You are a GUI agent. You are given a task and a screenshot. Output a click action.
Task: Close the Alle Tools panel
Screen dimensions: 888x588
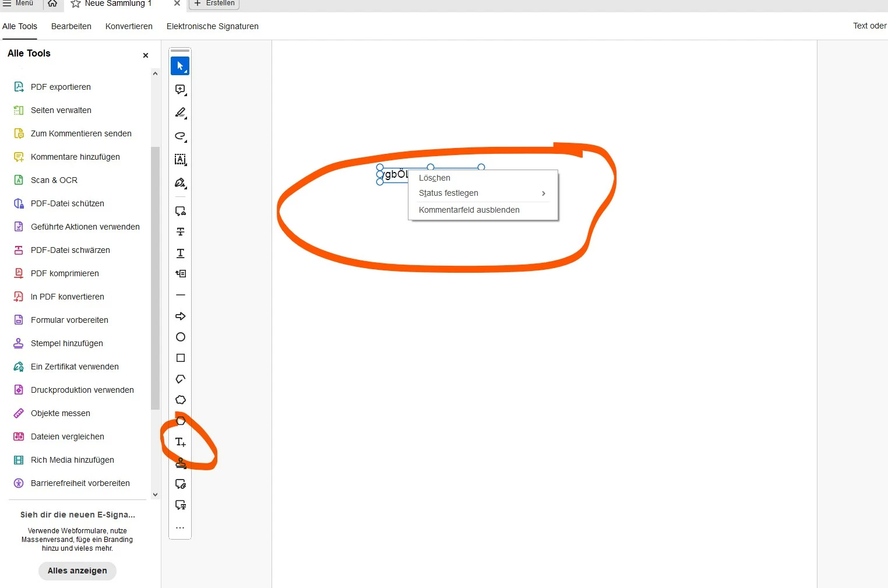(146, 55)
